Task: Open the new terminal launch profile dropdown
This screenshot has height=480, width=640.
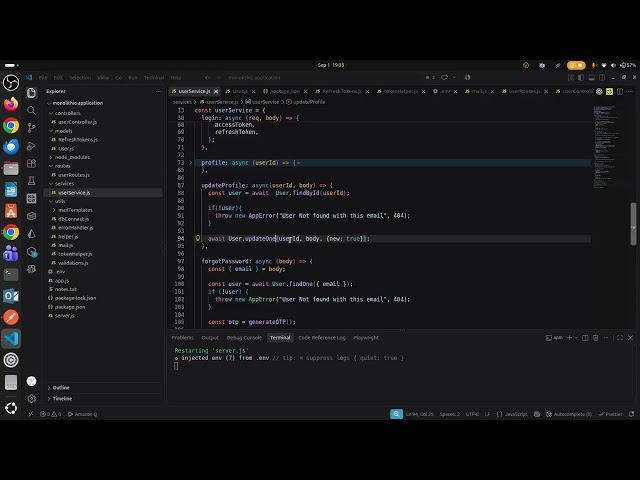Action: click(x=576, y=338)
